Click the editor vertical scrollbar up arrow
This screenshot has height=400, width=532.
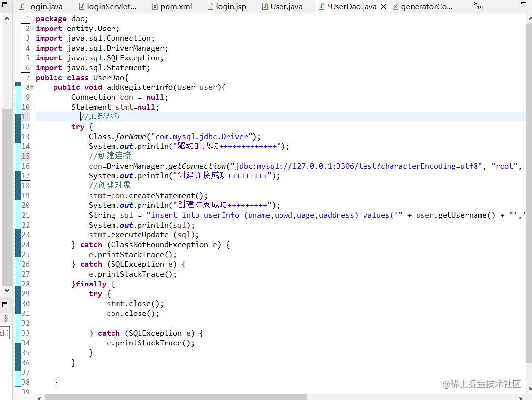[530, 19]
